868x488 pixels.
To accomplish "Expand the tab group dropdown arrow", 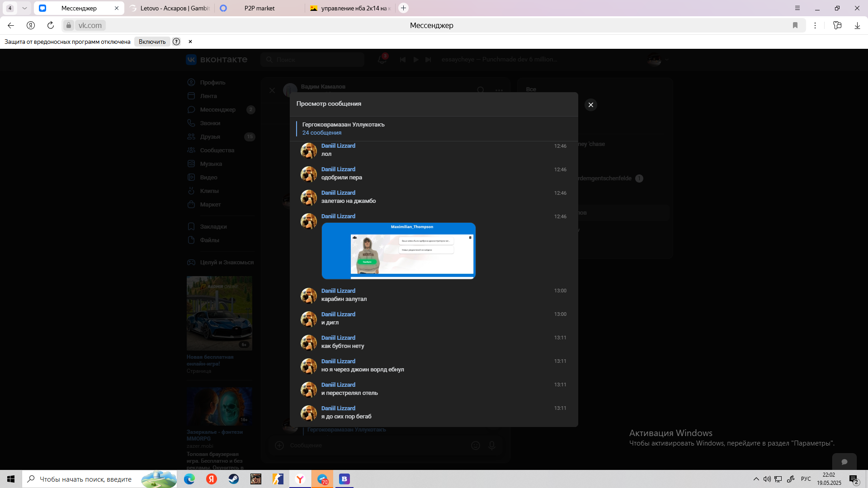I will [x=24, y=8].
